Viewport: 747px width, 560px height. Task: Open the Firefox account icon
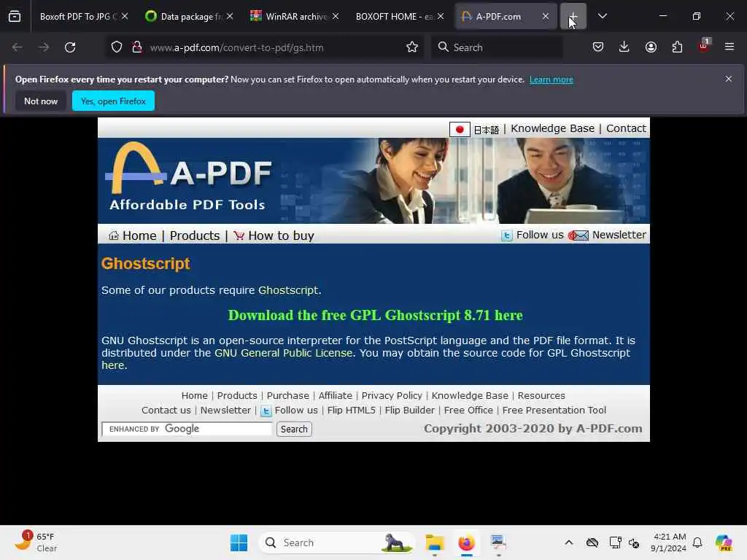pos(651,47)
